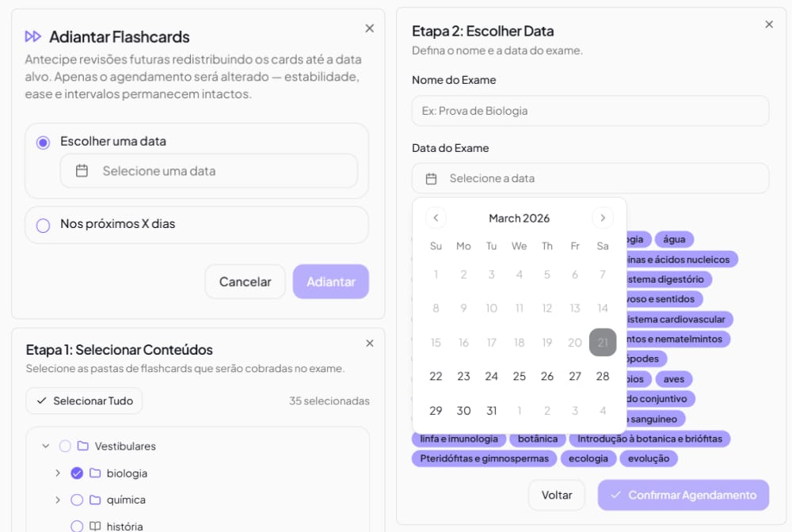Pick March 25 in the calendar

[x=520, y=377]
